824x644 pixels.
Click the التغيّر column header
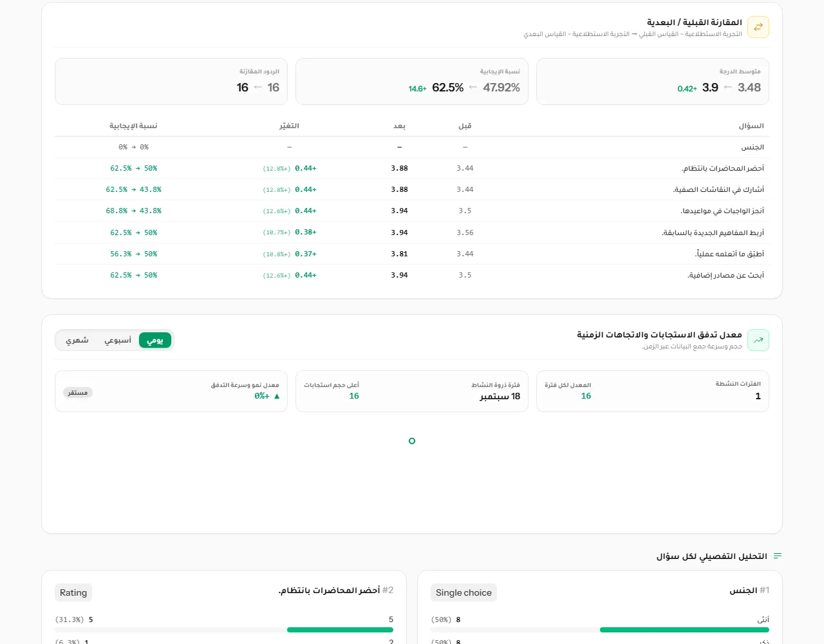289,126
